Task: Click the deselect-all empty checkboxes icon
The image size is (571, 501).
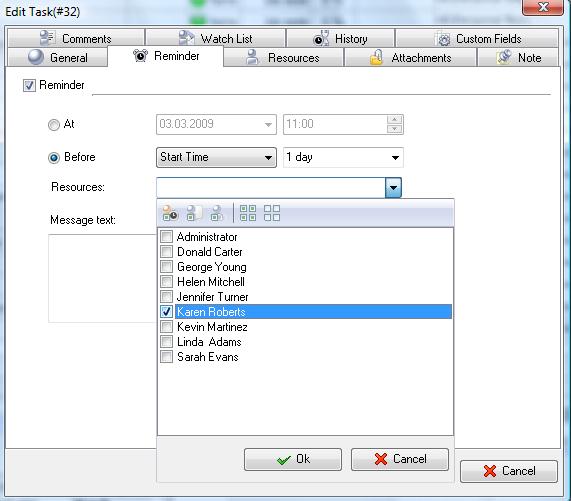Action: tap(272, 213)
